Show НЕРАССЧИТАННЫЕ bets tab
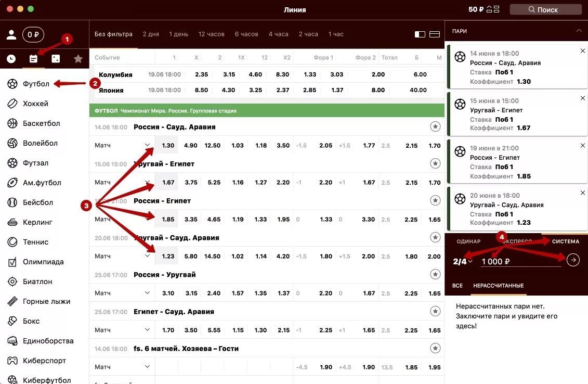This screenshot has width=588, height=384. tap(499, 286)
